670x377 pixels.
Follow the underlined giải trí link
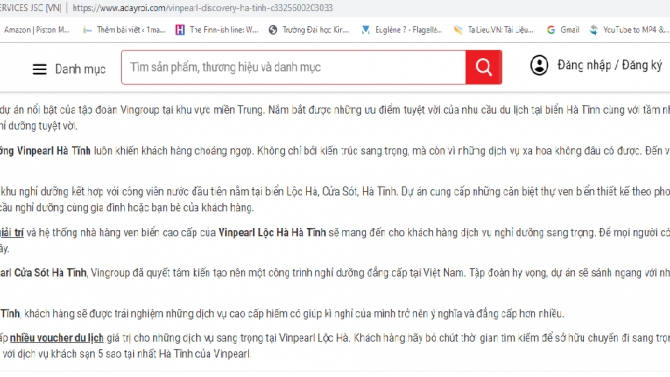12,233
